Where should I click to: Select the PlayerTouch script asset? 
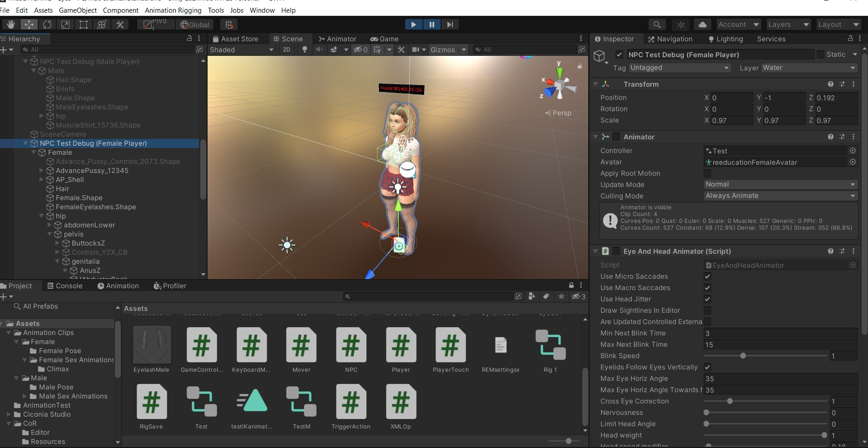451,350
